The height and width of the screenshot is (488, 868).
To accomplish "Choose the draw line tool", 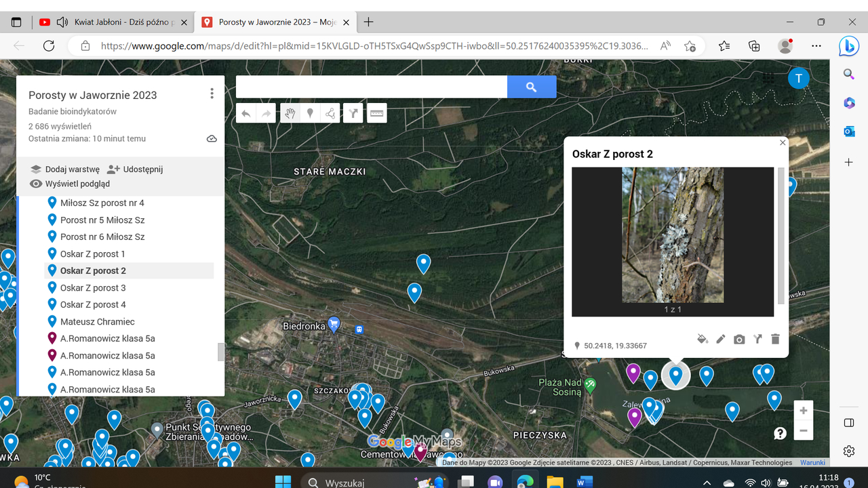I will pos(330,114).
